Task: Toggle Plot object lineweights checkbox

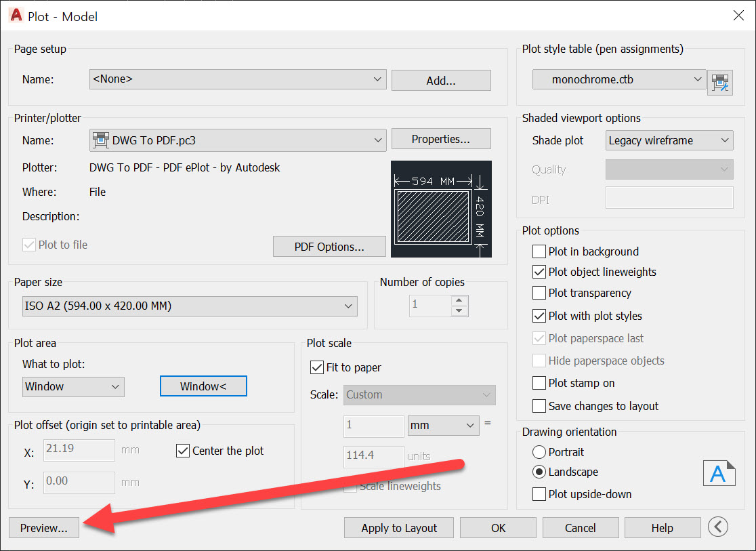Action: 539,272
